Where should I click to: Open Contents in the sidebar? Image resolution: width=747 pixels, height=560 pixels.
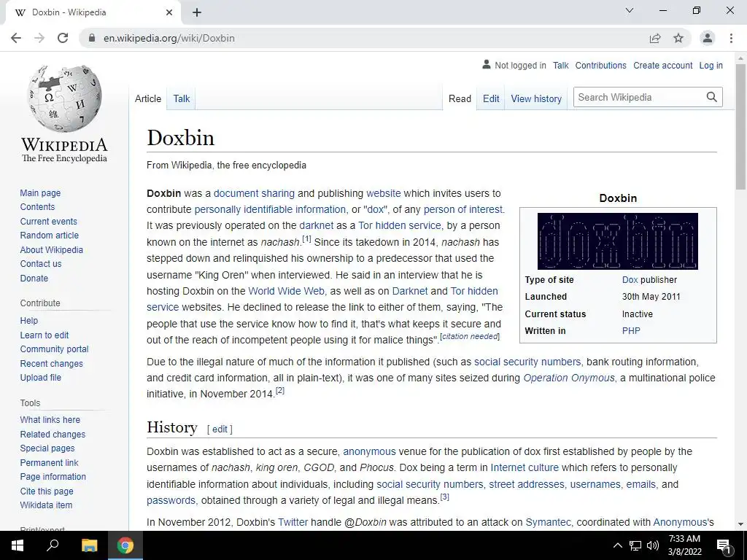pos(37,206)
